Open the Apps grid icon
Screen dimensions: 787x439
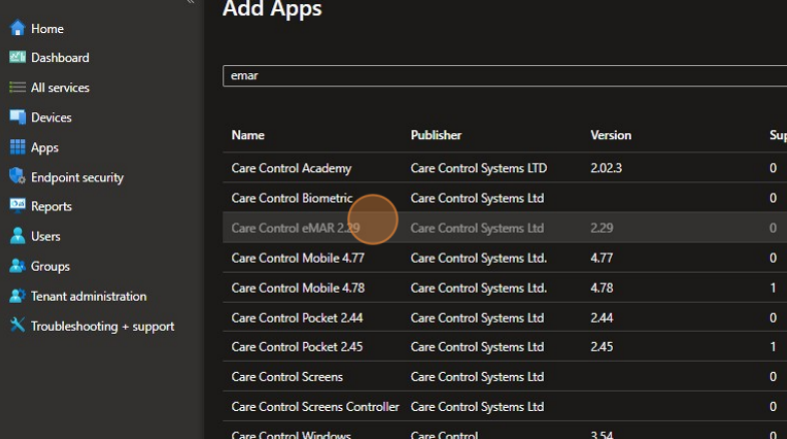17,147
